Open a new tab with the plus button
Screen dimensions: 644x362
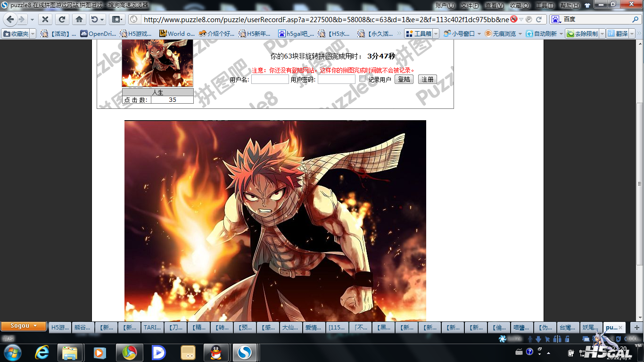[636, 327]
